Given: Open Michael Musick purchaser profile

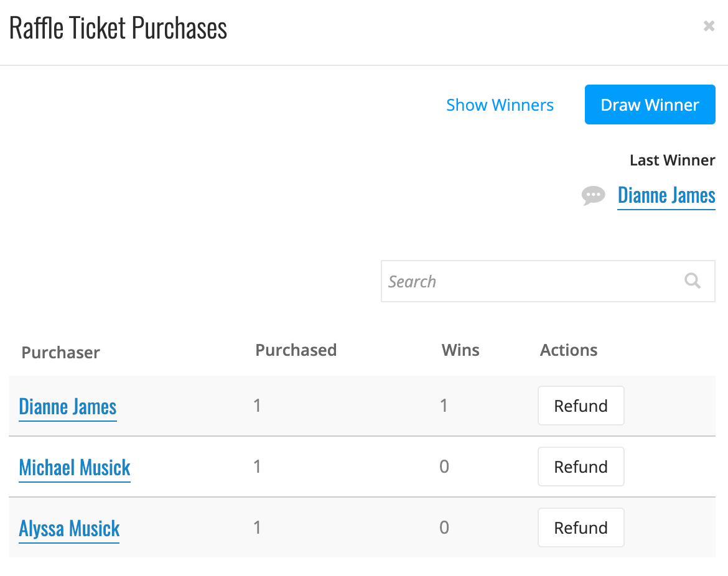Looking at the screenshot, I should coord(74,468).
